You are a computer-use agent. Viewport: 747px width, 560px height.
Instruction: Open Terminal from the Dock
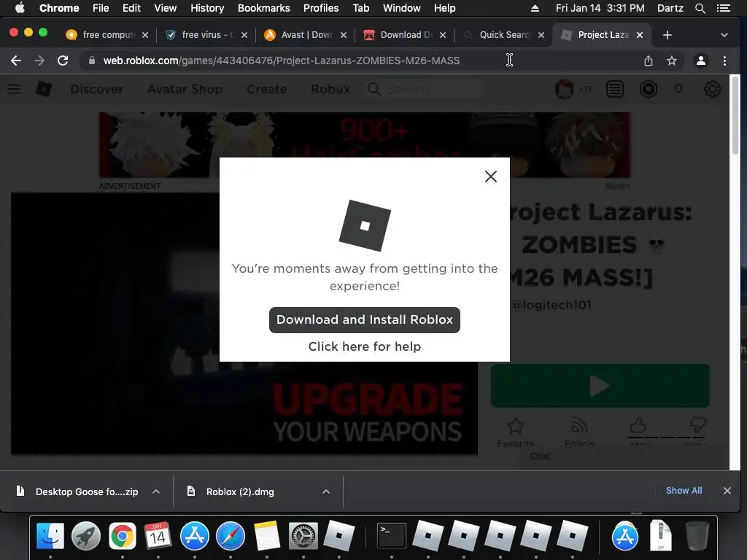(392, 536)
